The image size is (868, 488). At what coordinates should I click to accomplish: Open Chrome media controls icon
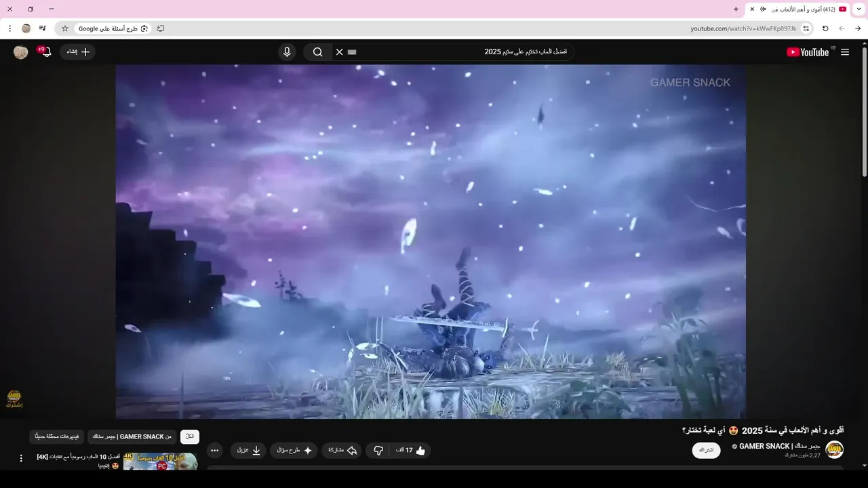coord(43,28)
